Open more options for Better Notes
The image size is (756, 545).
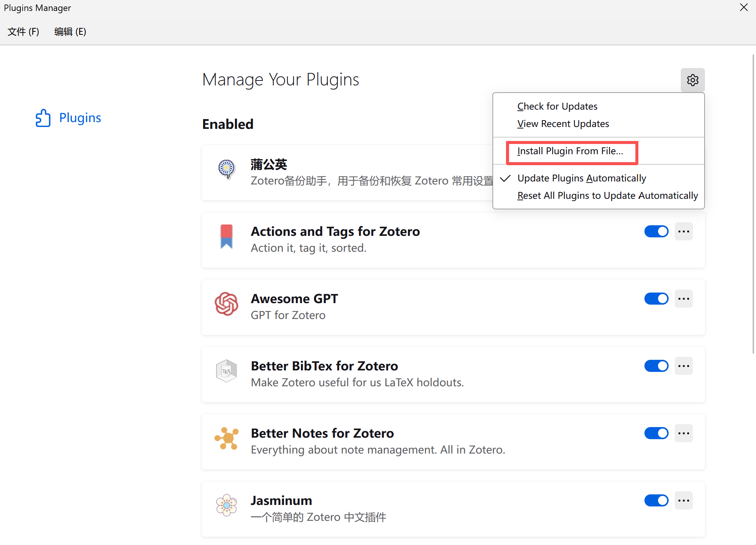click(684, 433)
